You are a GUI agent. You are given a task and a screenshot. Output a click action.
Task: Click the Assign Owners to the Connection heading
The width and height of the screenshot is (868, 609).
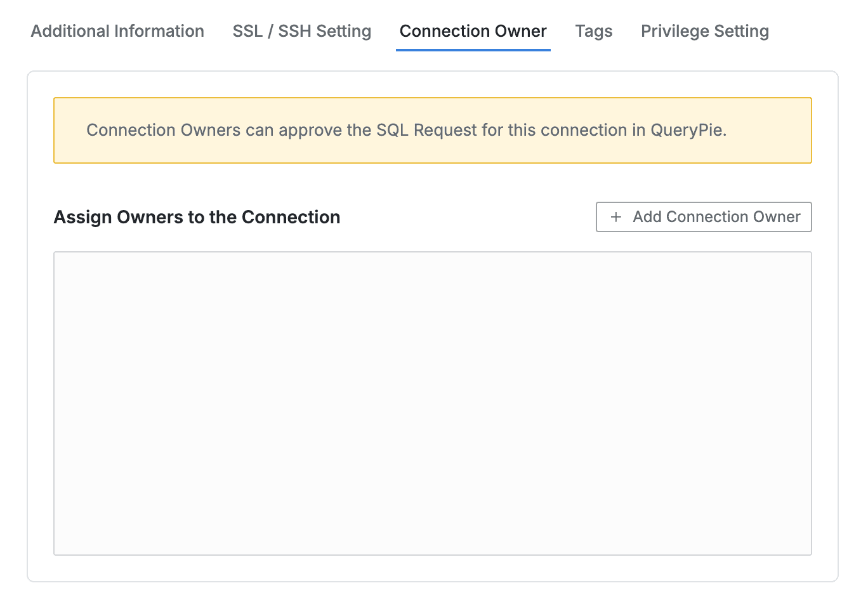[x=197, y=217]
